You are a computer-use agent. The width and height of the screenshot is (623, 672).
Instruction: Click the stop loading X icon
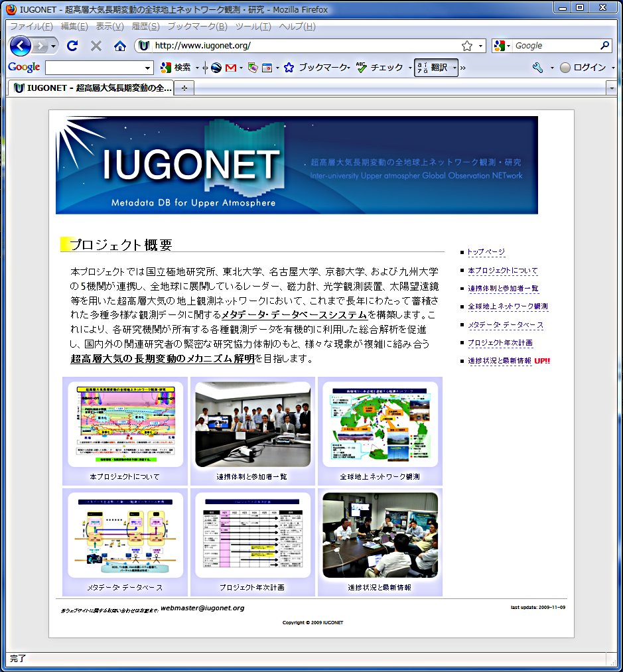point(96,45)
